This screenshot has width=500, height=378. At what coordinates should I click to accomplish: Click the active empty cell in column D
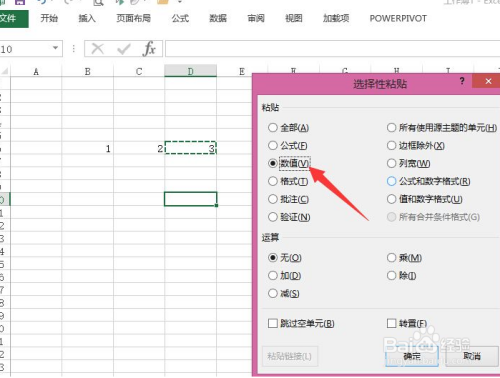[190, 199]
